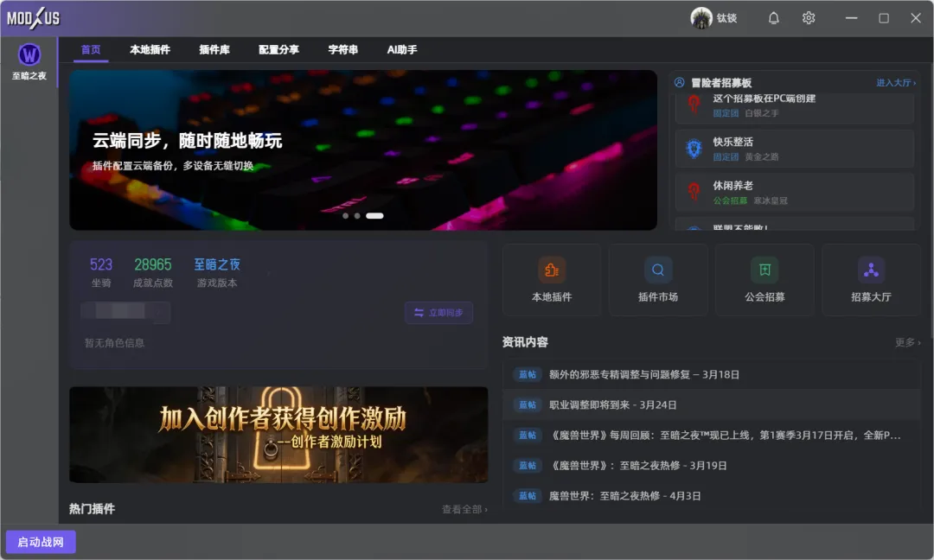Click 蓝帖 tag on 额外的邪恶专精调整
Image resolution: width=934 pixels, height=560 pixels.
pos(528,374)
